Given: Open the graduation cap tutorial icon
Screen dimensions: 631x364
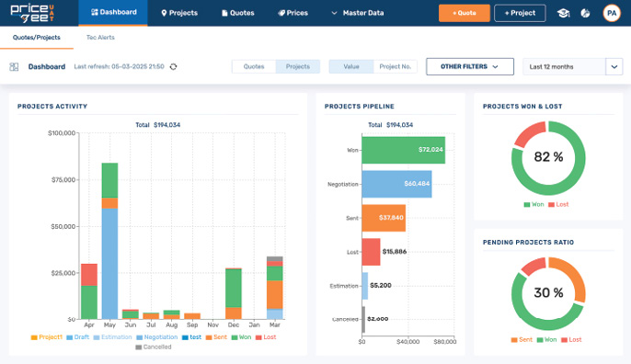Looking at the screenshot, I should 563,13.
